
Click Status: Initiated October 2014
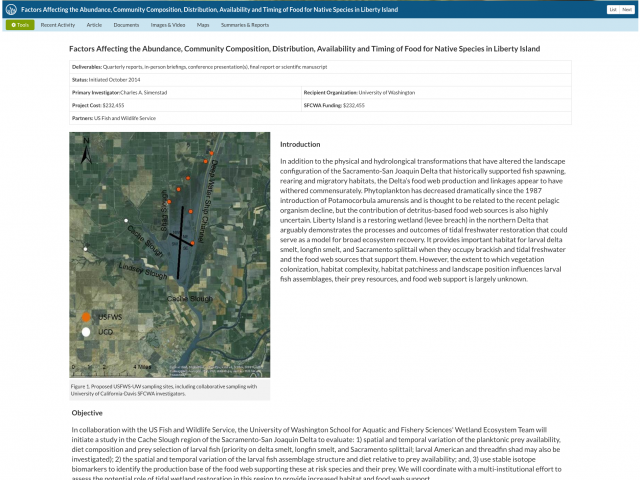click(x=106, y=80)
